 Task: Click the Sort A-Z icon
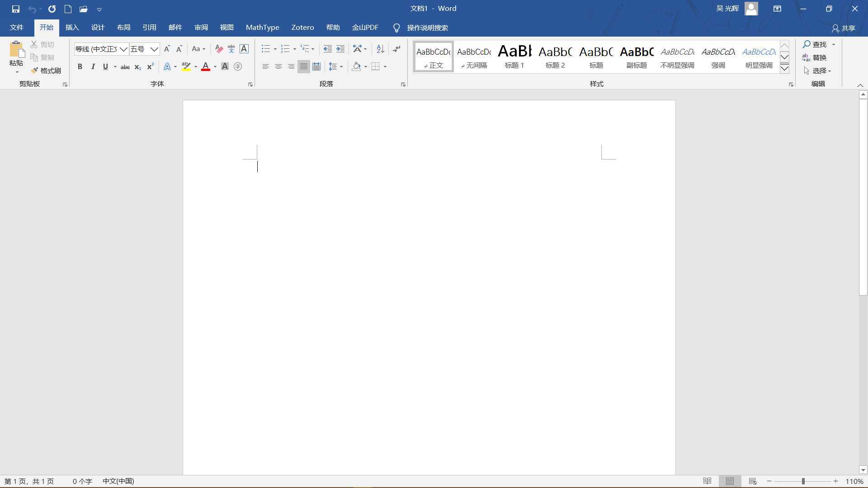click(x=380, y=49)
